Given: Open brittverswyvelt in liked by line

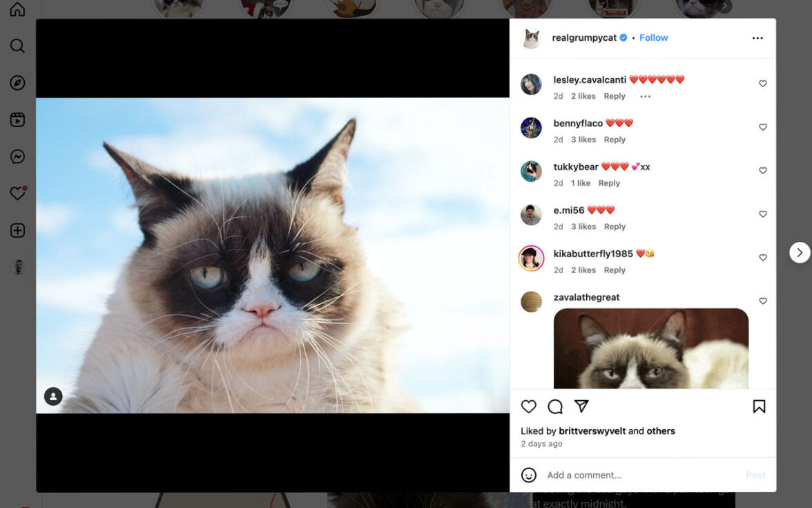Looking at the screenshot, I should tap(592, 431).
